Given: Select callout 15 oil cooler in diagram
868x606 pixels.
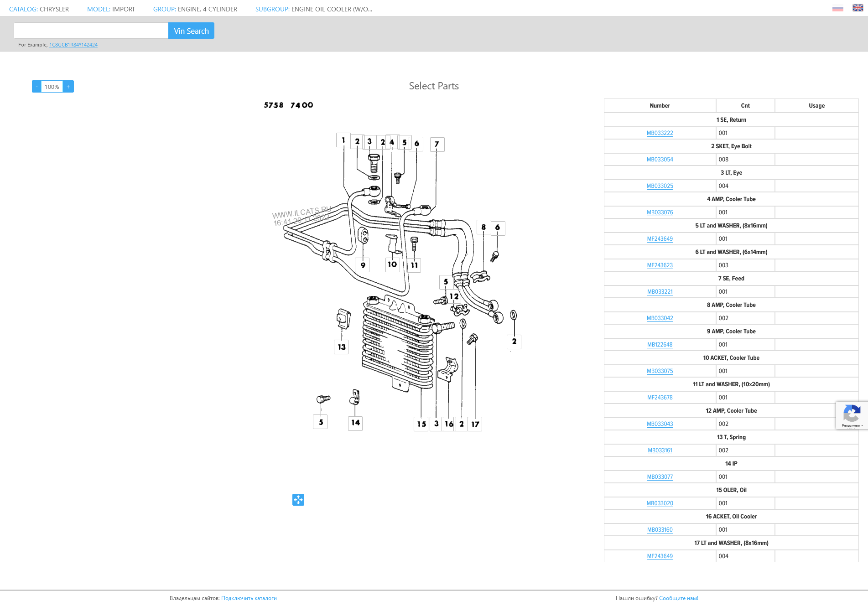Looking at the screenshot, I should (x=421, y=424).
